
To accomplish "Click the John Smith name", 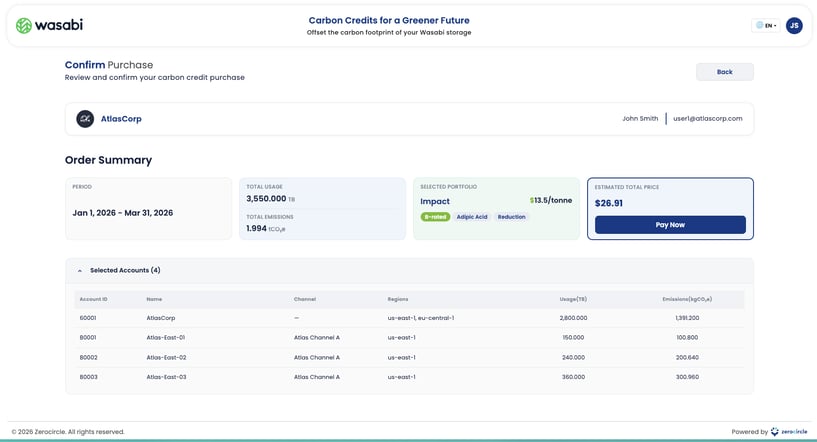I will tap(640, 118).
